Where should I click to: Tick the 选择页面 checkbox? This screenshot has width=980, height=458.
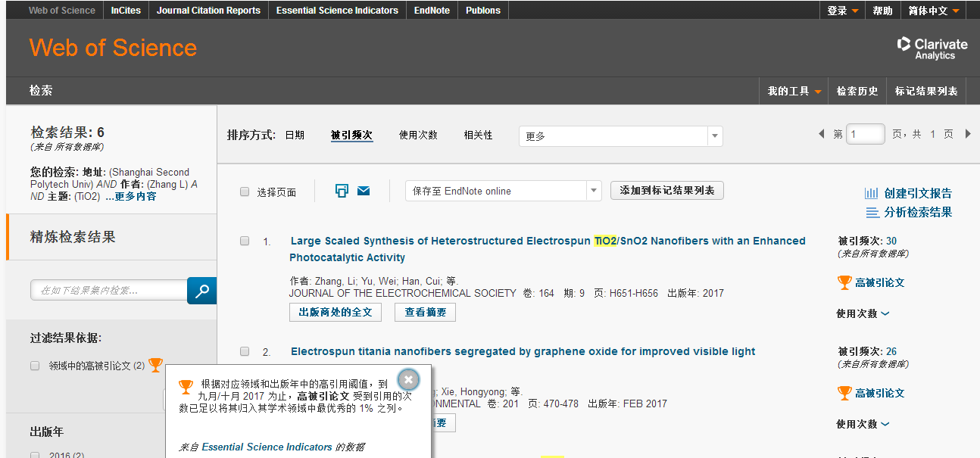click(x=245, y=192)
